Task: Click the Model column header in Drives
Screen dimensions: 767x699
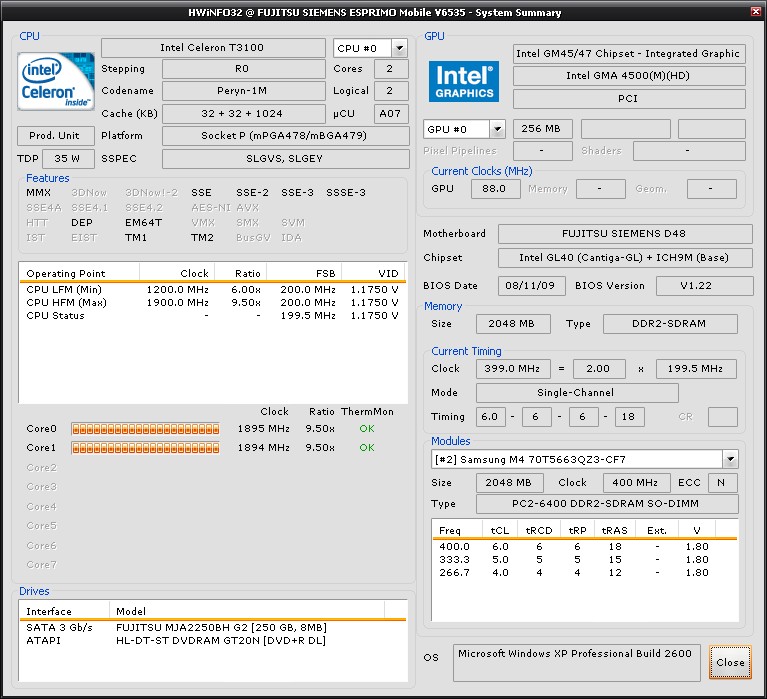Action: 247,611
